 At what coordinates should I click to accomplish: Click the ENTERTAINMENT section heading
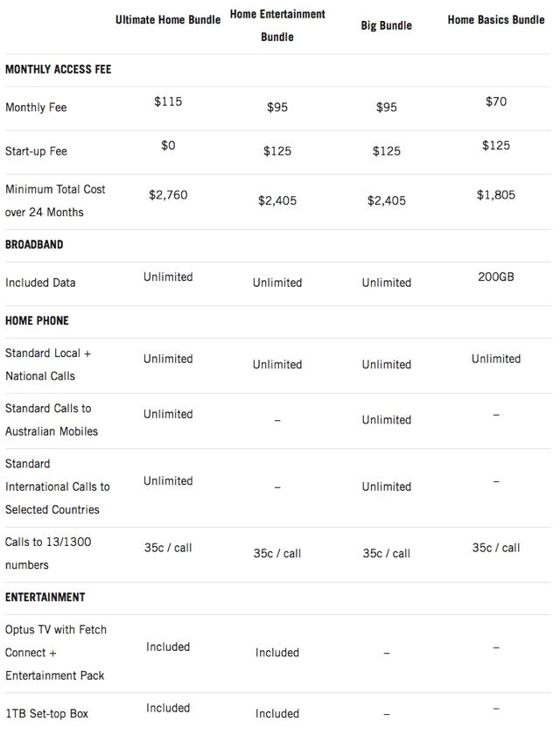[45, 598]
